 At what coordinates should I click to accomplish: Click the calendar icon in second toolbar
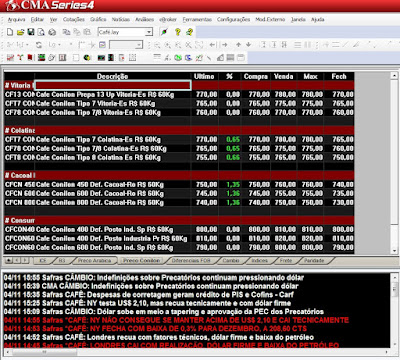(102, 45)
